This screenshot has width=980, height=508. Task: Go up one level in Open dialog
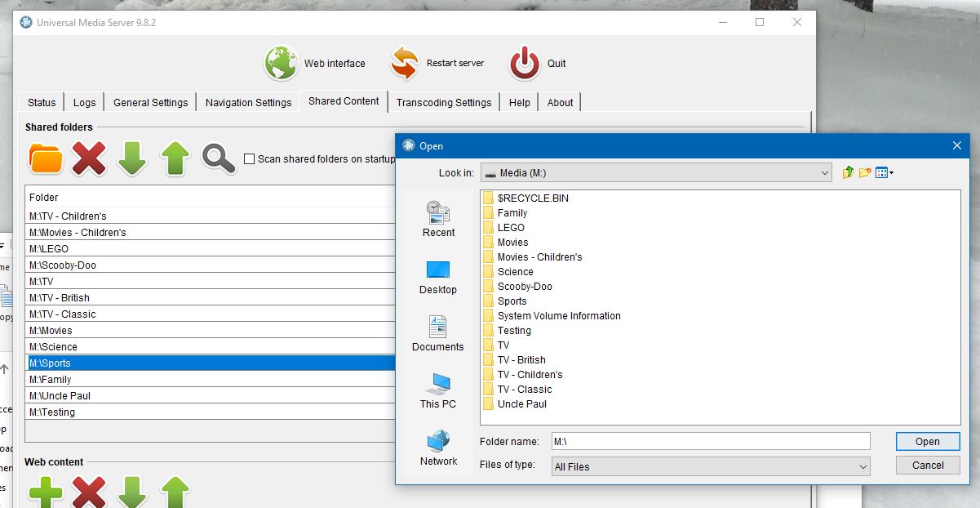point(848,172)
